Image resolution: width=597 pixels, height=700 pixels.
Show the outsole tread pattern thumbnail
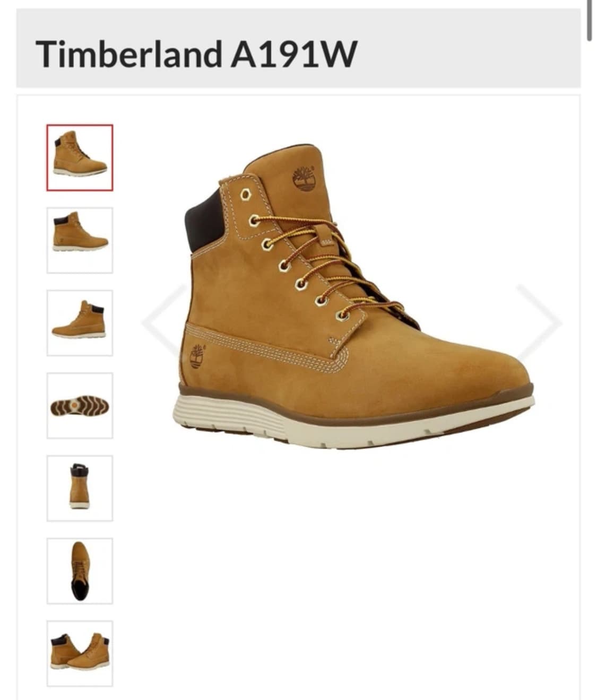[x=80, y=406]
